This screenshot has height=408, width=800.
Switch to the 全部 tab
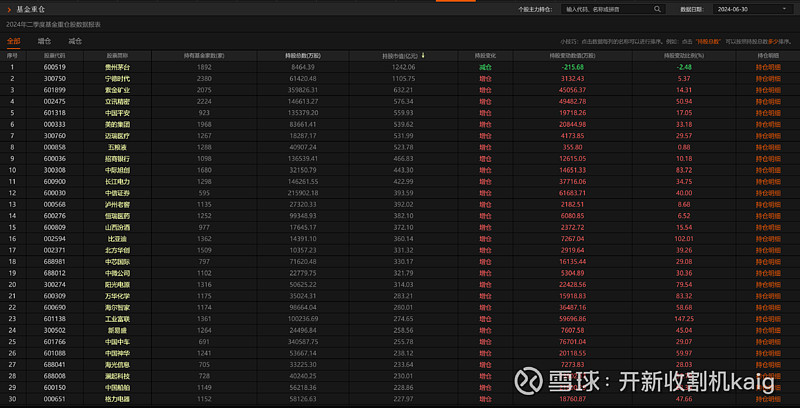tap(14, 41)
